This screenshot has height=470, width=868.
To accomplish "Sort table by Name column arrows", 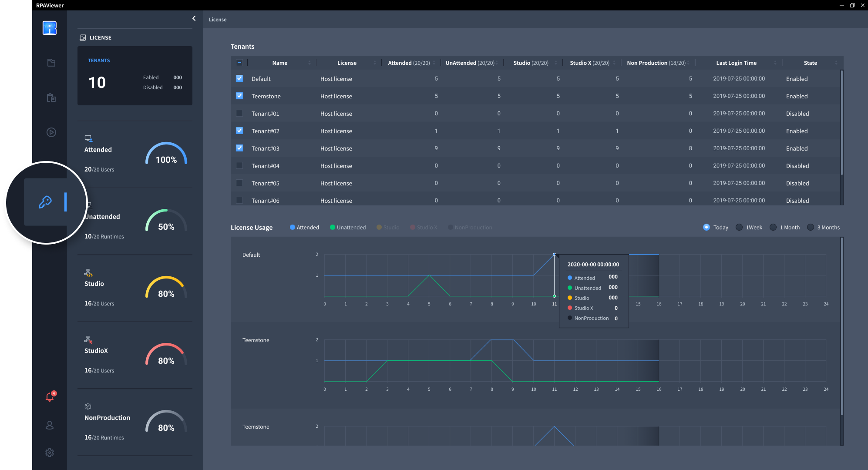I will coord(310,63).
